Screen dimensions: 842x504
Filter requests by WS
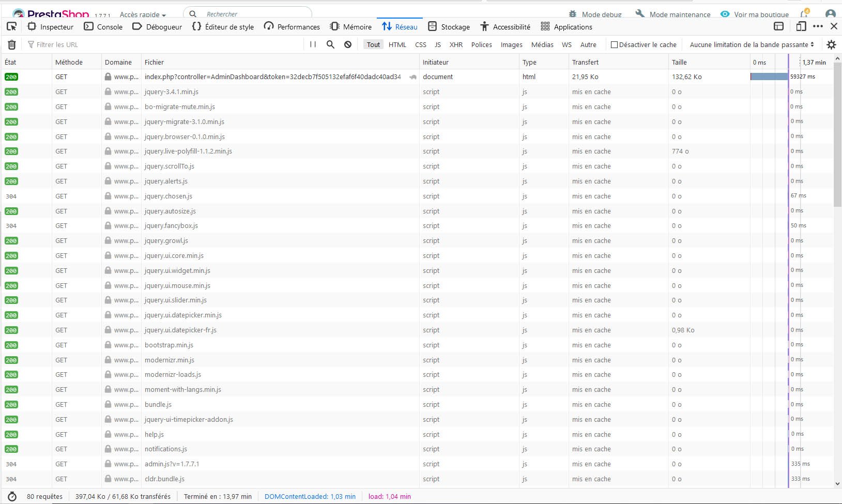(x=567, y=45)
